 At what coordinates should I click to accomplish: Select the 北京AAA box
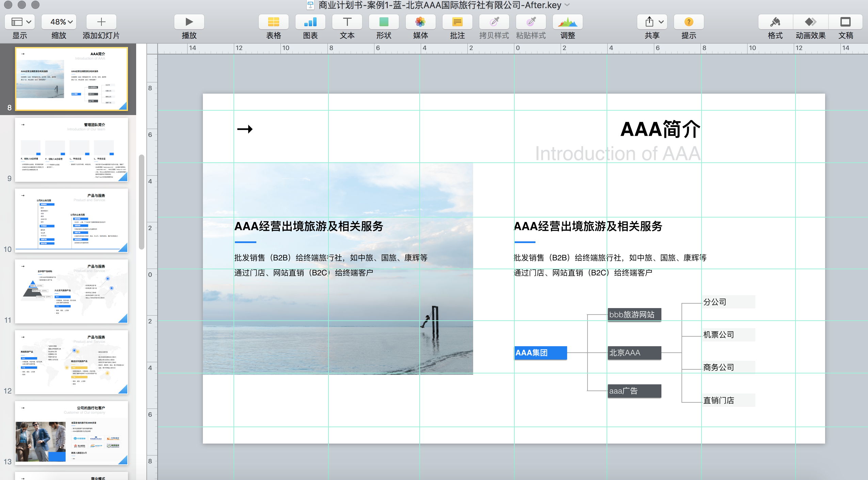pyautogui.click(x=634, y=353)
